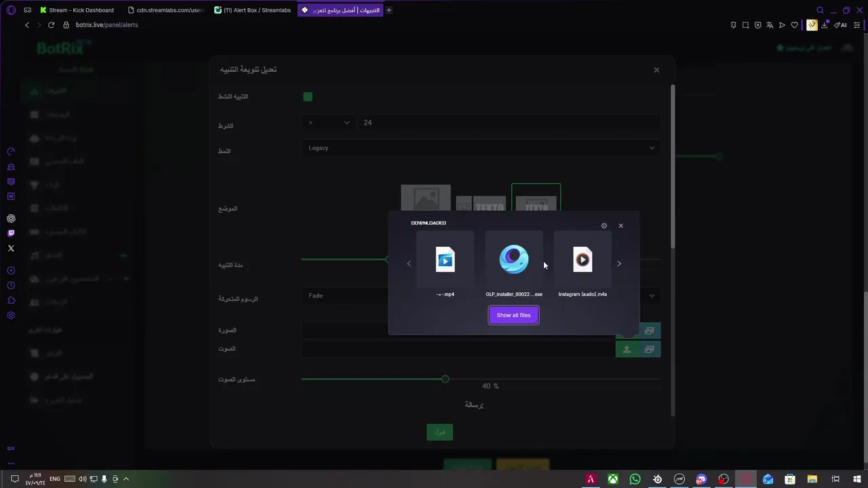Screen dimensions: 868x488
Task: Open GX Control in the sidebar
Action: (x=11, y=152)
